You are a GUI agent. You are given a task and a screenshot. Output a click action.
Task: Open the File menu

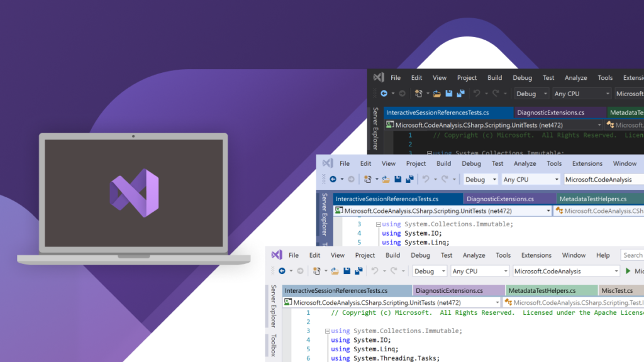pyautogui.click(x=294, y=255)
